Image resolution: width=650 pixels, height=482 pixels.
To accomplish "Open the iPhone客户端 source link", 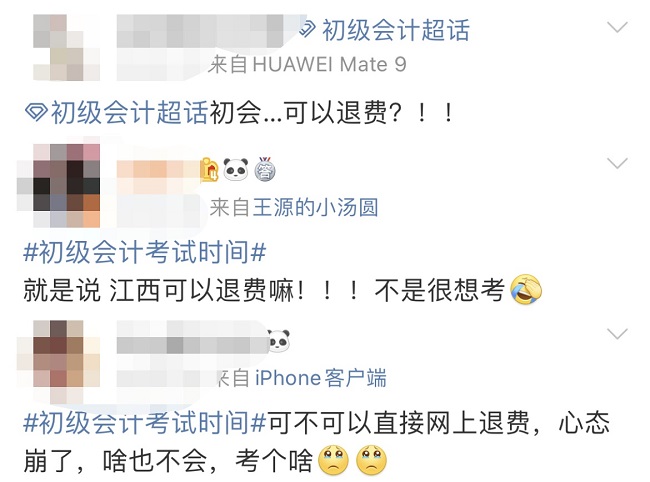I will [x=320, y=378].
